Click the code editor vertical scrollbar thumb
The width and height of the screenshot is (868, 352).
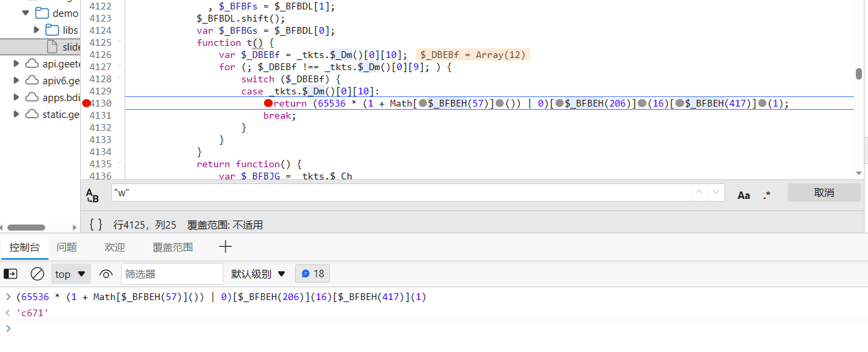pos(859,74)
